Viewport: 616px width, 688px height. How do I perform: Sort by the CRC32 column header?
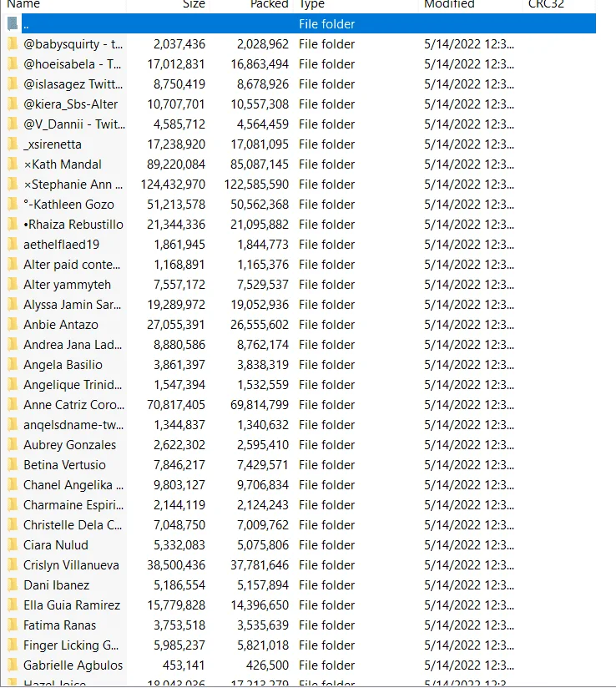click(x=546, y=4)
